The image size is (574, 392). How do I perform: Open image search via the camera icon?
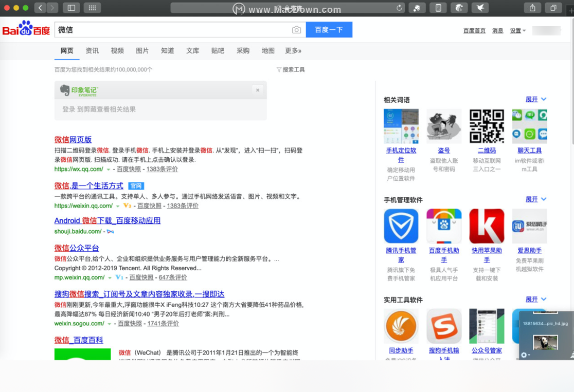click(x=297, y=30)
